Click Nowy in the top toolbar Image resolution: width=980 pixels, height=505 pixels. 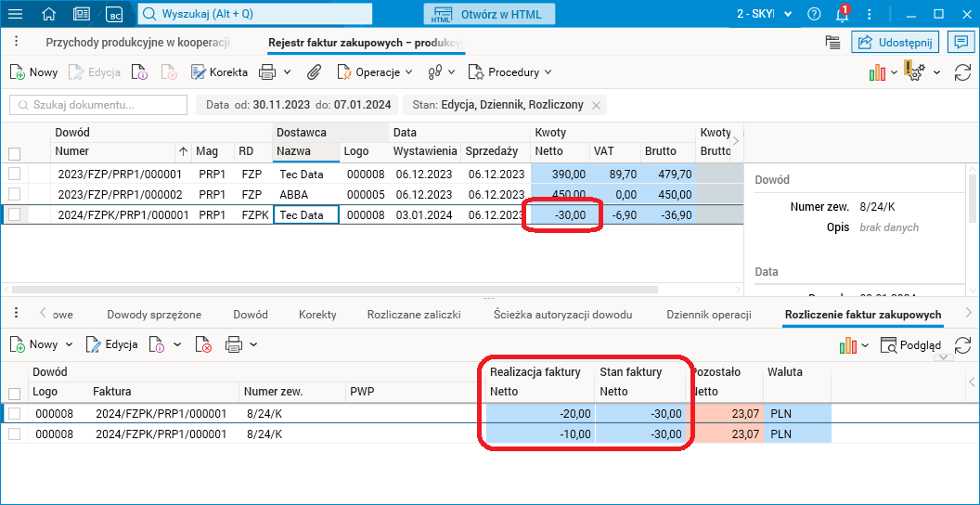[x=33, y=71]
